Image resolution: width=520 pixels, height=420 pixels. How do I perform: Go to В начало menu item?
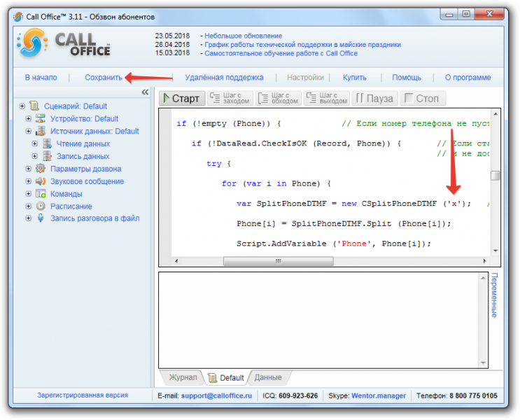[41, 78]
